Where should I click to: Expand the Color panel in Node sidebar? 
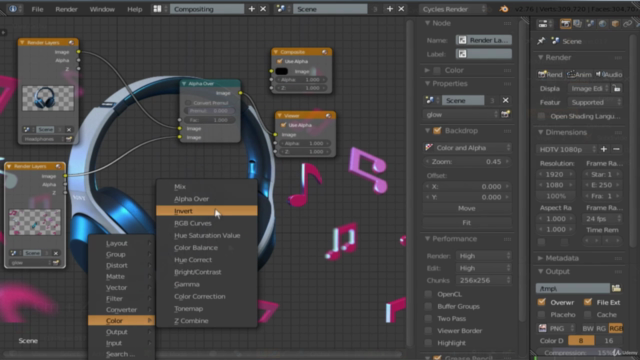[x=427, y=70]
